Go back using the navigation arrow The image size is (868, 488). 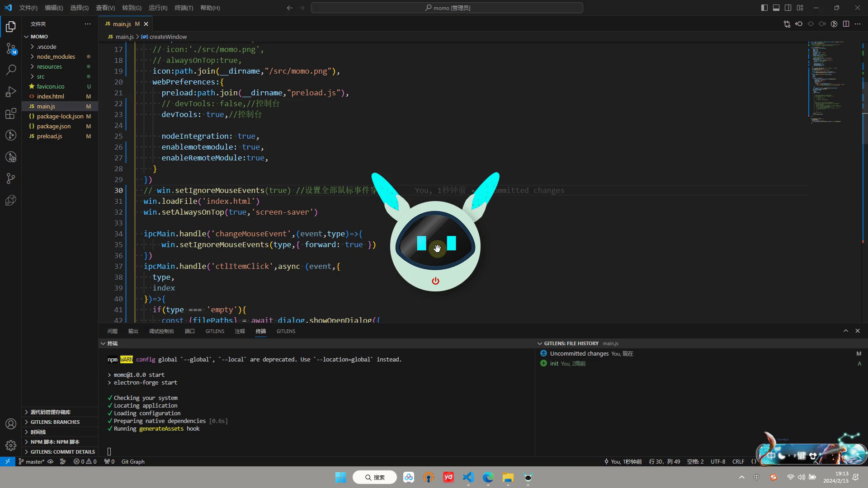click(x=290, y=8)
